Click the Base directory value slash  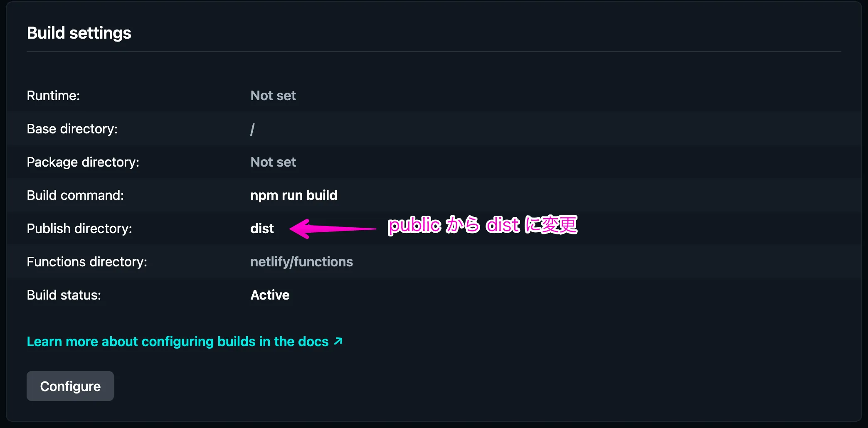pos(252,129)
